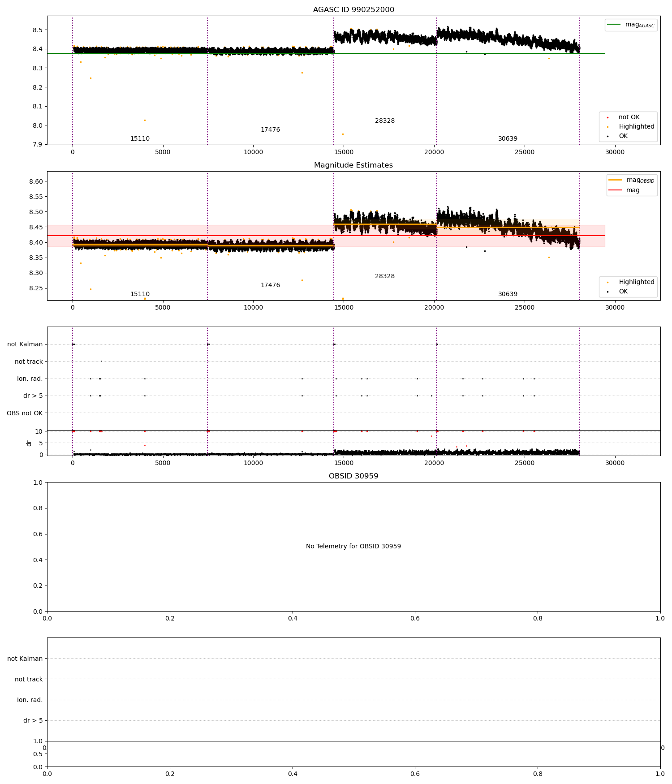Click OBSID label 17476 in the top plot
This screenshot has height=784, width=672.
point(270,130)
